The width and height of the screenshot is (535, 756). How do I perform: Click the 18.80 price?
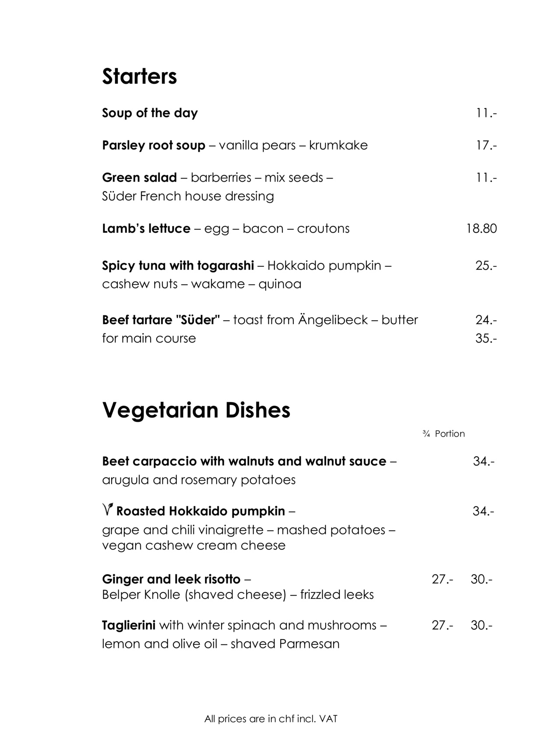coord(481,228)
